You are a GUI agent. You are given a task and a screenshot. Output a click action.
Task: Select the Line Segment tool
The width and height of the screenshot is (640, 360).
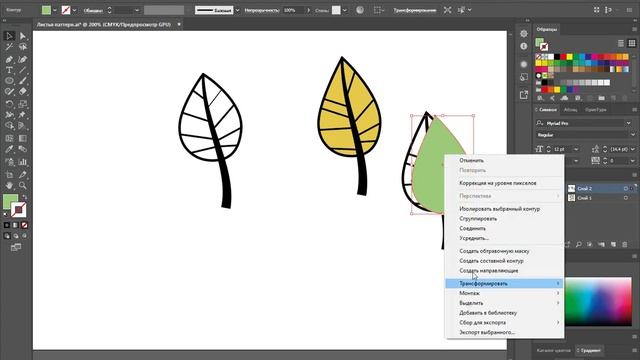coord(22,70)
